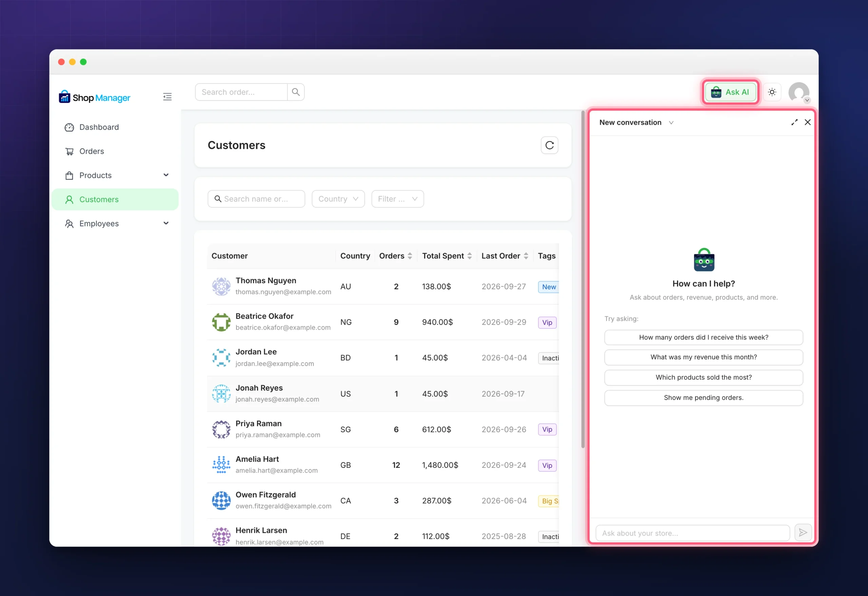Screen dimensions: 868x596
Task: Sort table by Total Spent arrows
Action: click(470, 256)
